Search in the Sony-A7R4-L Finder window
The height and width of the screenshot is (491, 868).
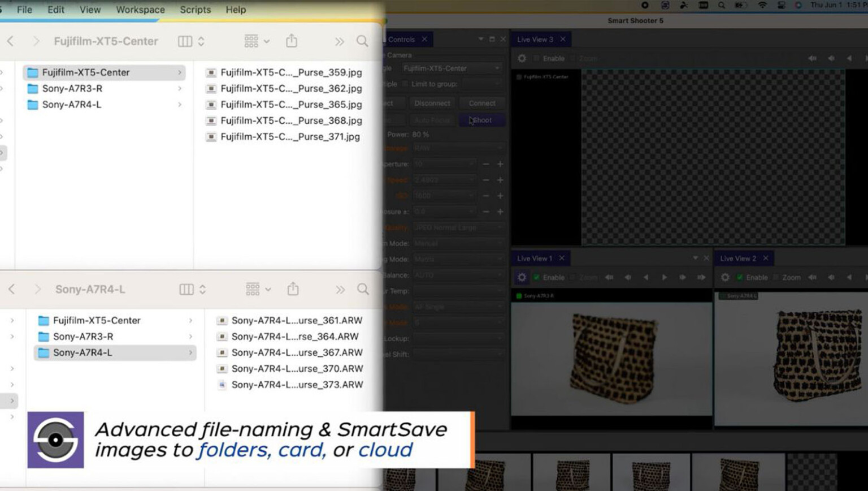[x=363, y=289]
